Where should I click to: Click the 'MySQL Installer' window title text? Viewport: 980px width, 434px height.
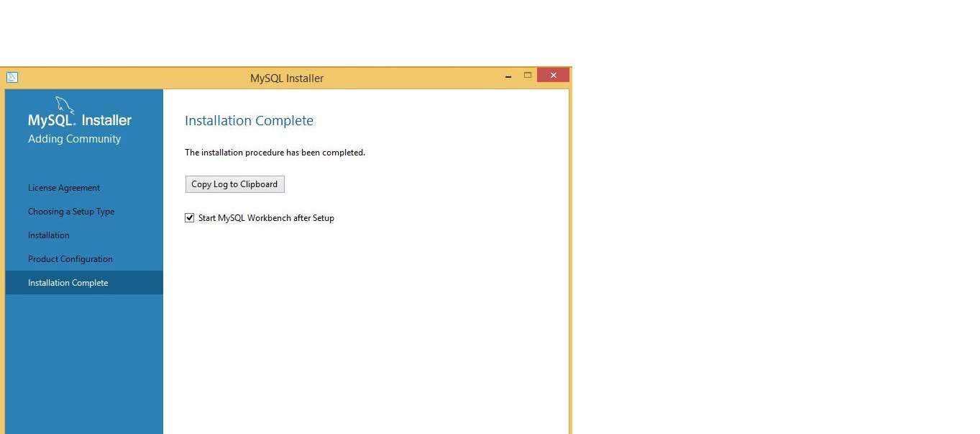[287, 78]
